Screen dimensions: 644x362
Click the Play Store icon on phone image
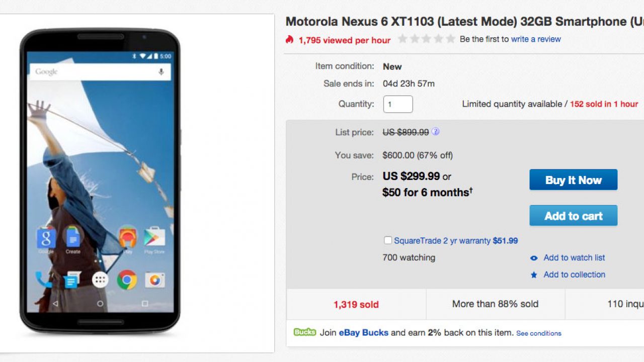(x=154, y=238)
